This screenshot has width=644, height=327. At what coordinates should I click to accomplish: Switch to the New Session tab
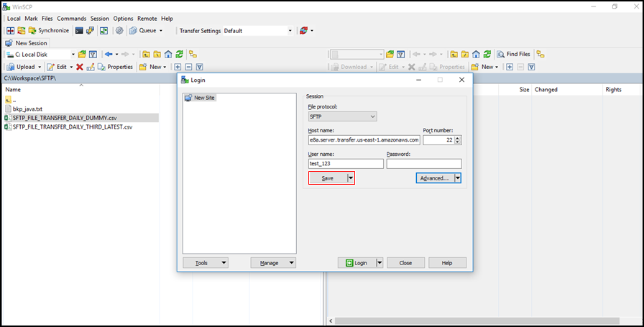click(27, 42)
